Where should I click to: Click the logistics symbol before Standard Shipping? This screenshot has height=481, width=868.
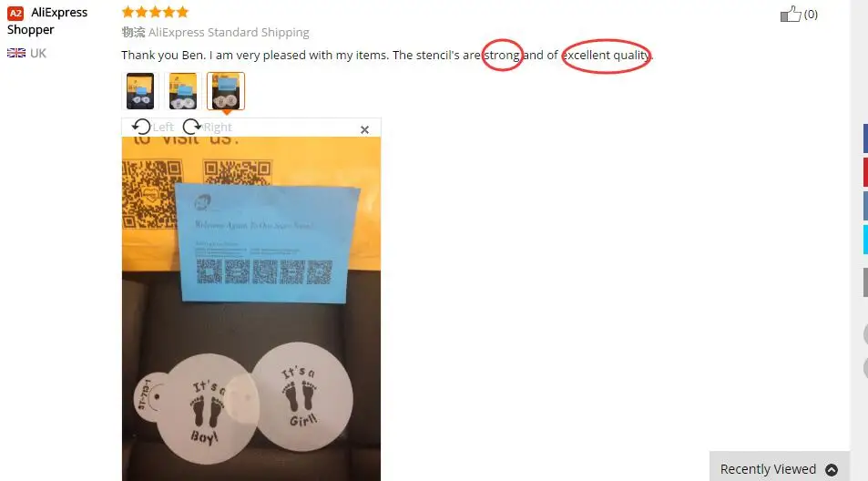pos(133,32)
